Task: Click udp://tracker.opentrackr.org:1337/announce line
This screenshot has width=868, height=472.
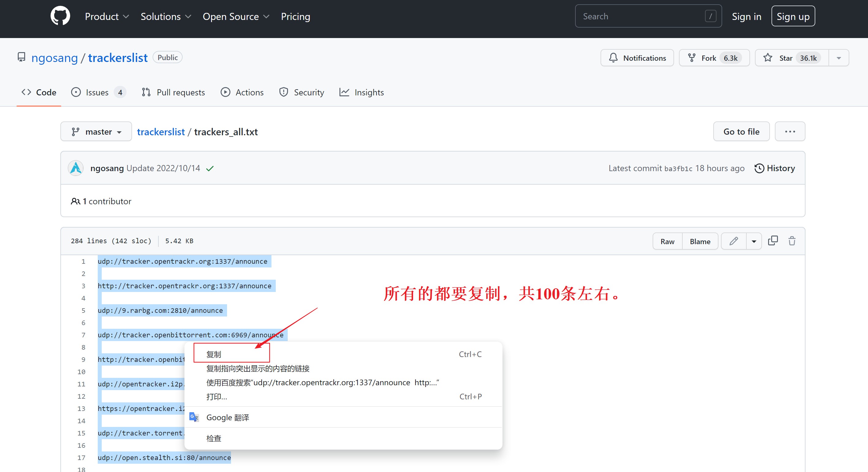Action: [x=182, y=262]
